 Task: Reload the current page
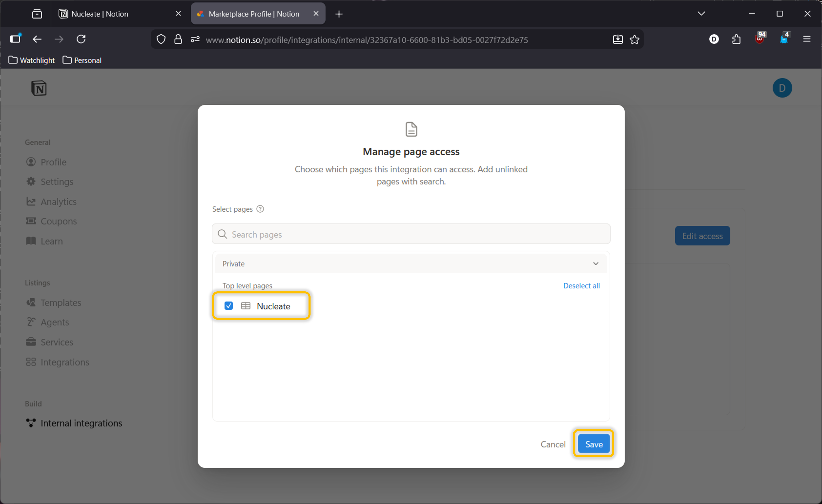click(x=81, y=39)
